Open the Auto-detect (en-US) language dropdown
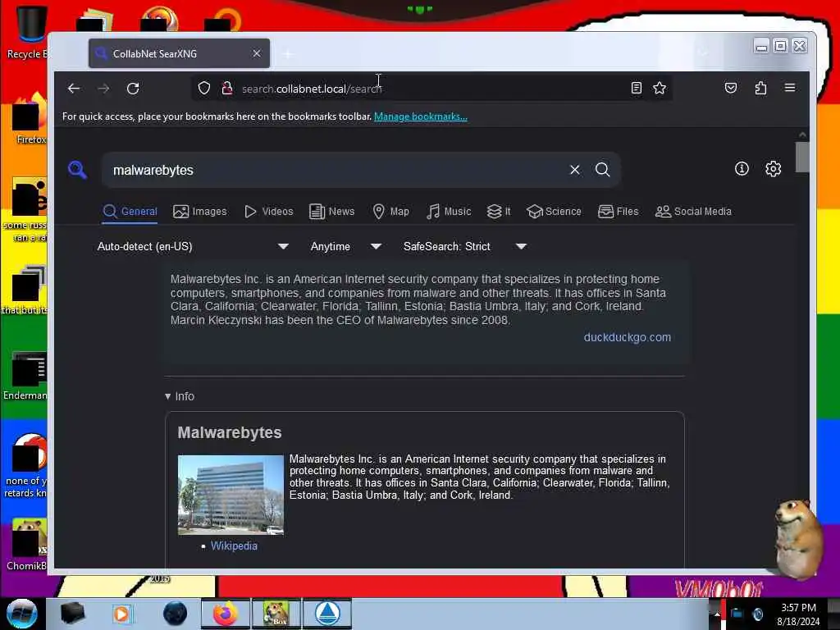 click(x=193, y=246)
